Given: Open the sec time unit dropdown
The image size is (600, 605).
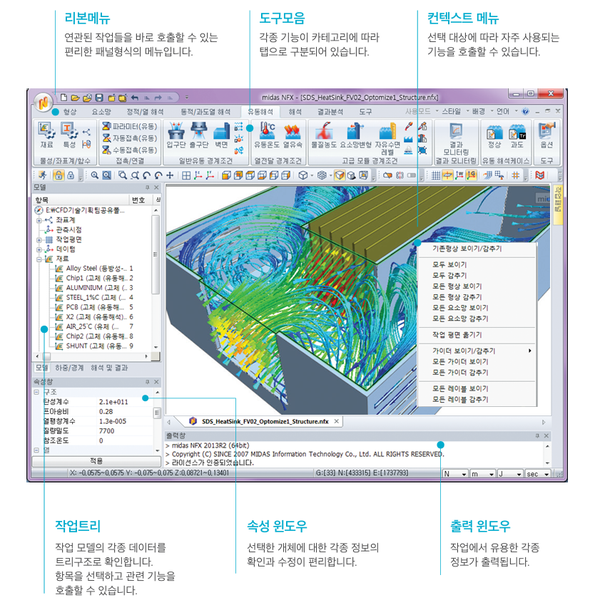Looking at the screenshot, I should (x=538, y=474).
